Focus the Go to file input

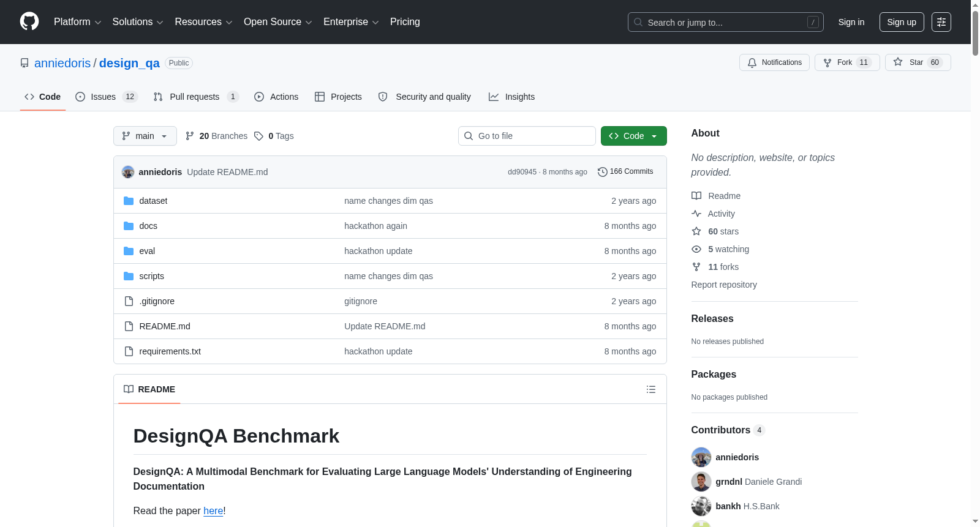(x=527, y=136)
